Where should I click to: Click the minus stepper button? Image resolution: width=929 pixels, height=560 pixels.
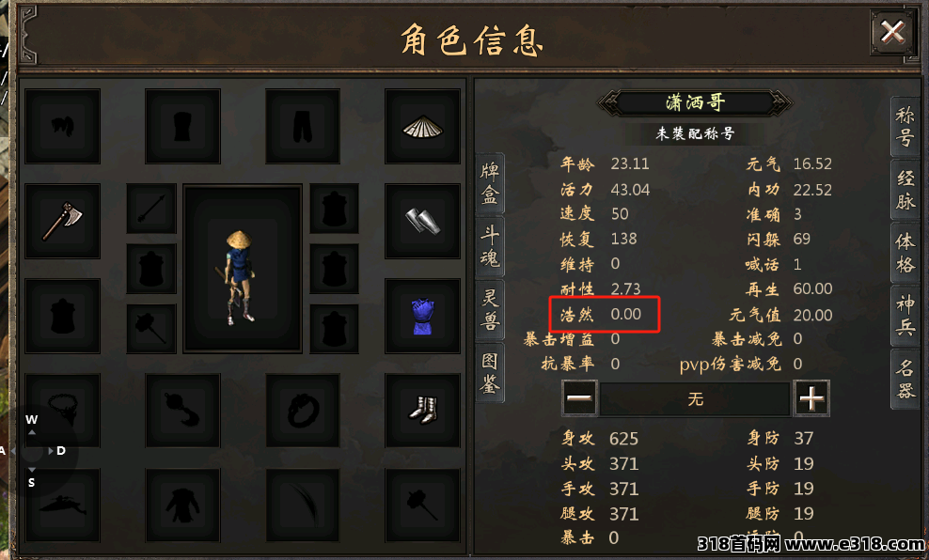(579, 398)
